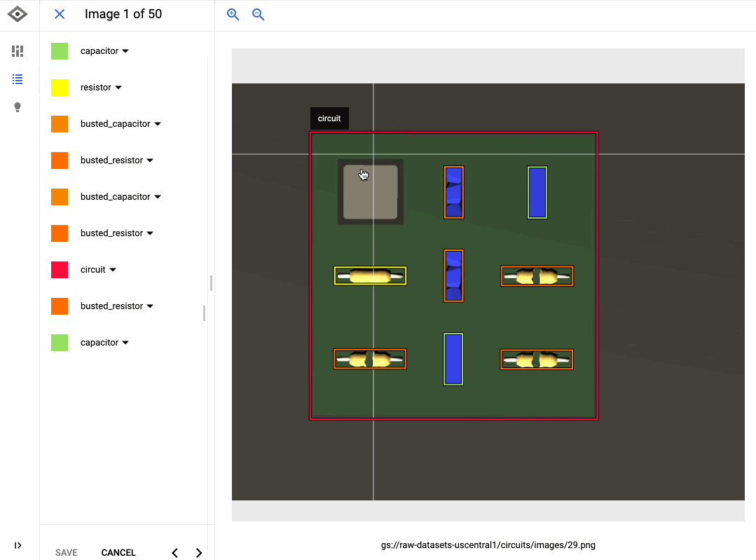Open the capacitor label dropdown
The height and width of the screenshot is (560, 756).
(x=125, y=50)
